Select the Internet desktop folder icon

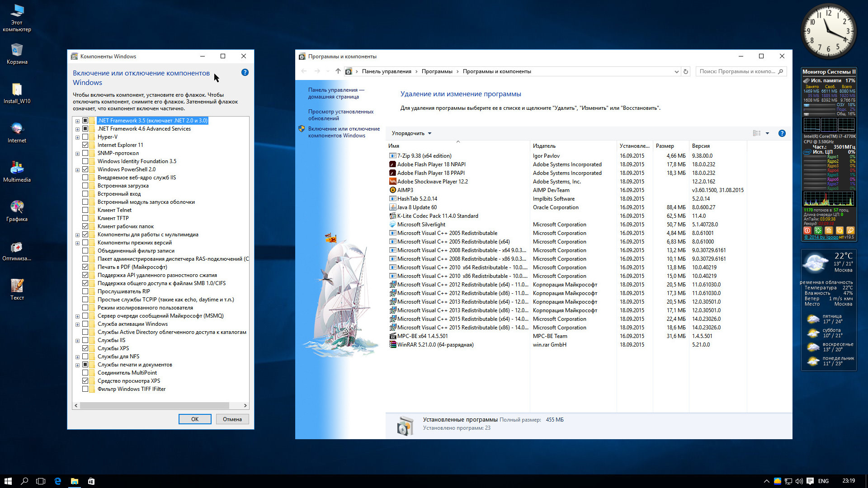point(17,132)
